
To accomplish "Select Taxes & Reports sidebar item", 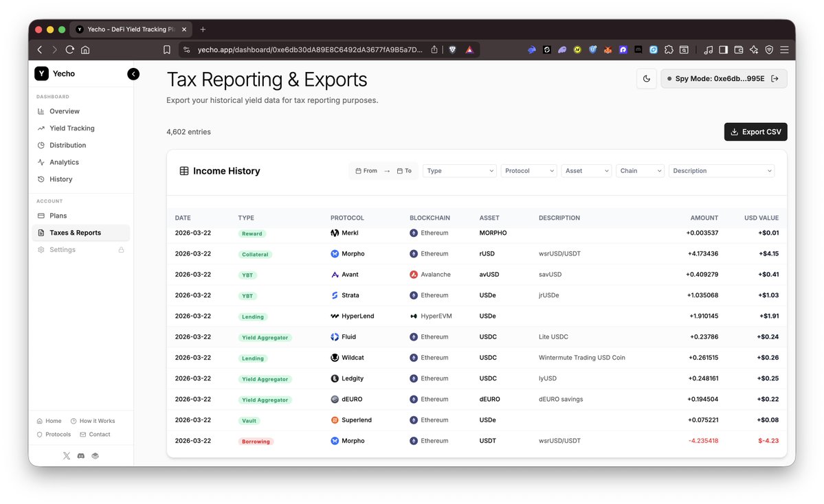I will [81, 233].
